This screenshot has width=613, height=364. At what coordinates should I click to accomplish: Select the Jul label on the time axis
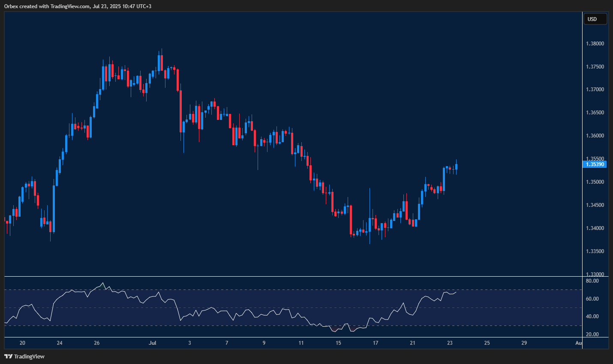coord(153,343)
